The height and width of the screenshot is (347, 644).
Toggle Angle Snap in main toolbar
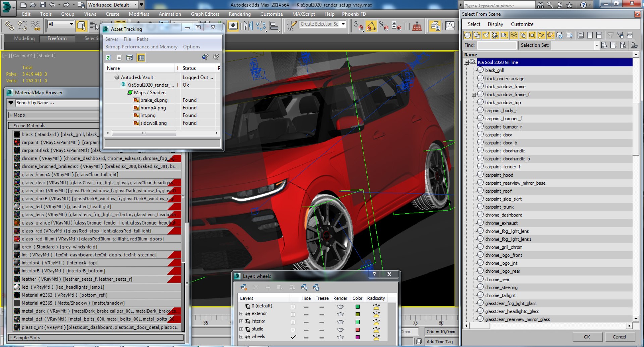[x=371, y=26]
